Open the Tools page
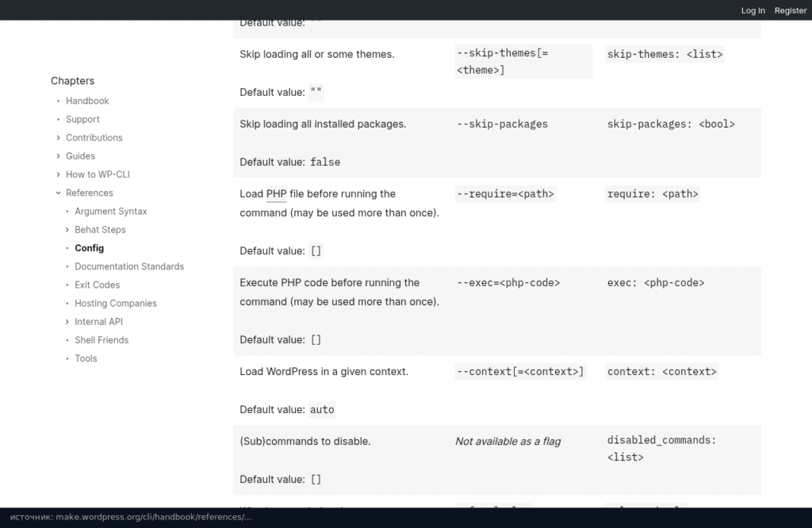This screenshot has width=812, height=528. (x=86, y=358)
